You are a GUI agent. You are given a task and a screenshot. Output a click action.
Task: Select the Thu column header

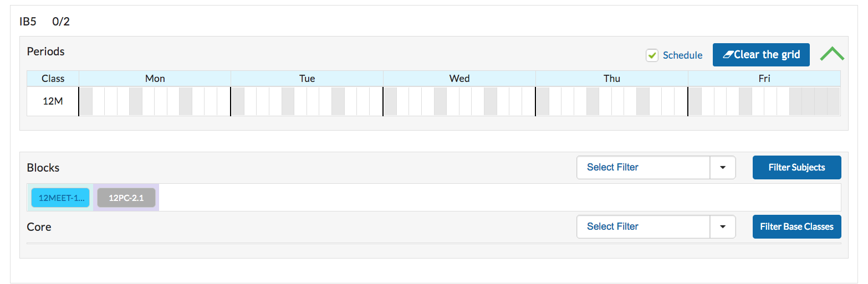point(612,79)
